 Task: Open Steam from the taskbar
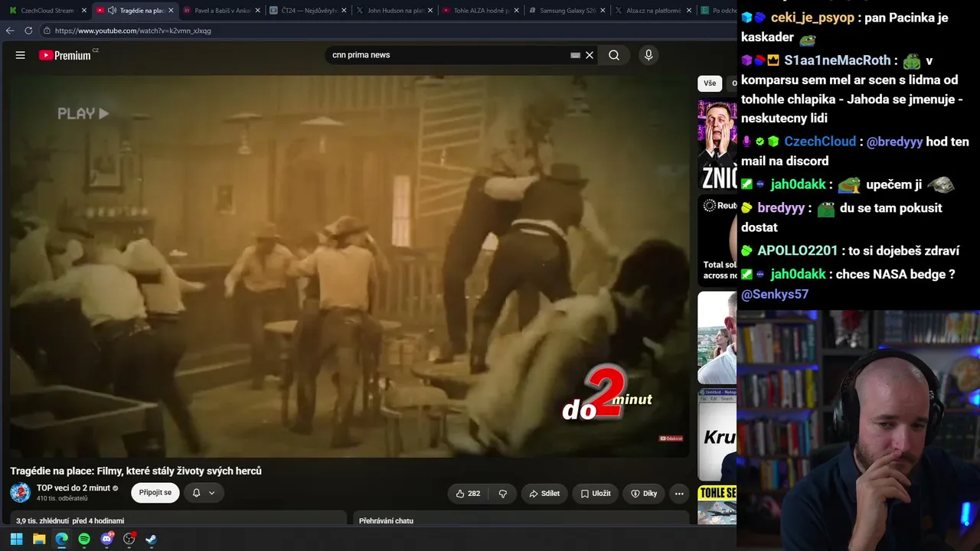click(x=152, y=539)
